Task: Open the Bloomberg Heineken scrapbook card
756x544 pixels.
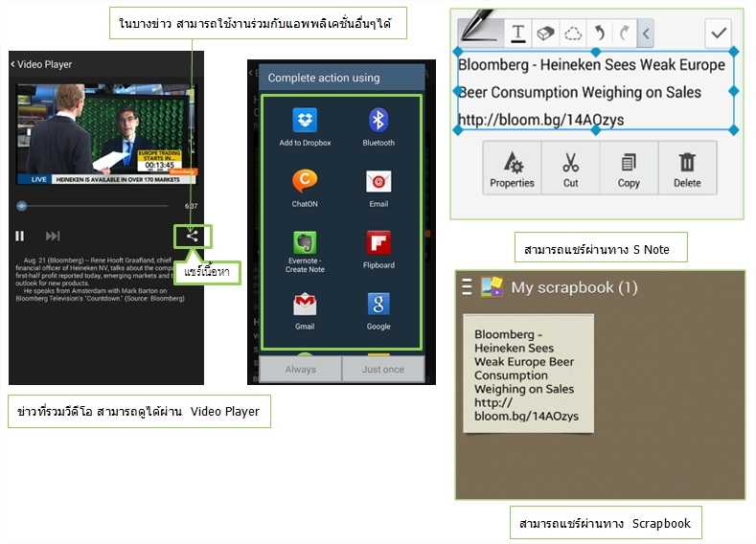Action: pos(528,374)
